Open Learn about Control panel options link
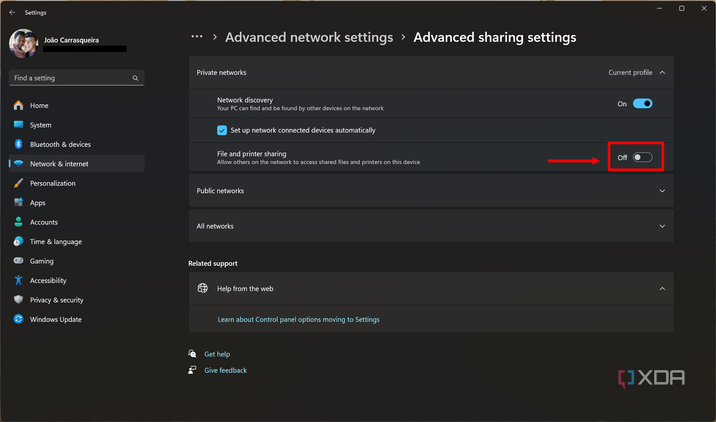The width and height of the screenshot is (716, 422). (x=298, y=319)
